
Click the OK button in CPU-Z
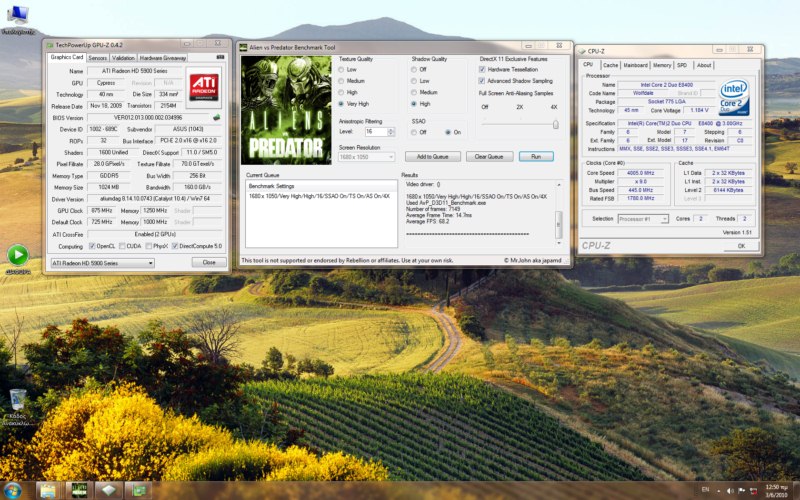(741, 246)
